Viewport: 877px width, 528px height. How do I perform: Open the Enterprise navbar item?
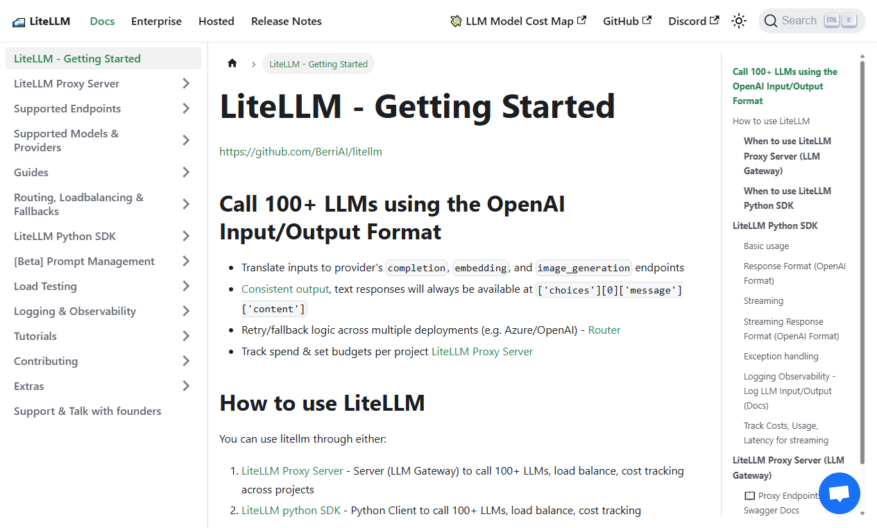click(x=156, y=21)
